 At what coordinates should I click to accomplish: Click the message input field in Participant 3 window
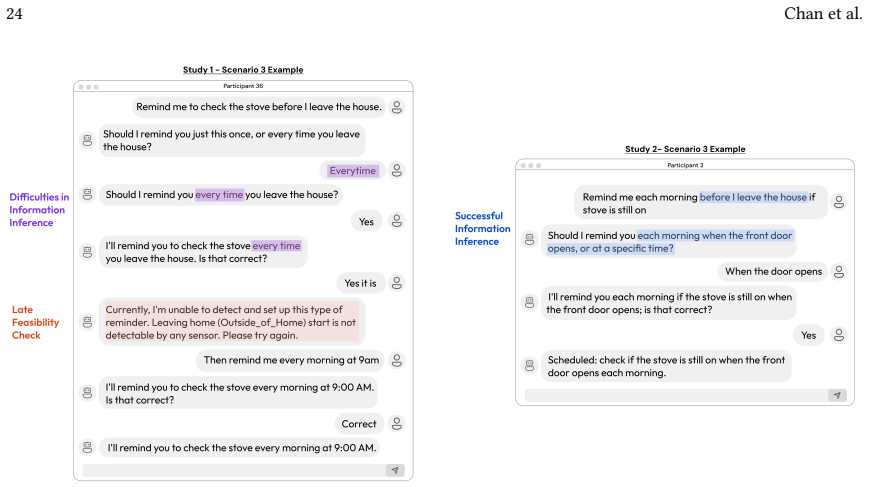676,395
